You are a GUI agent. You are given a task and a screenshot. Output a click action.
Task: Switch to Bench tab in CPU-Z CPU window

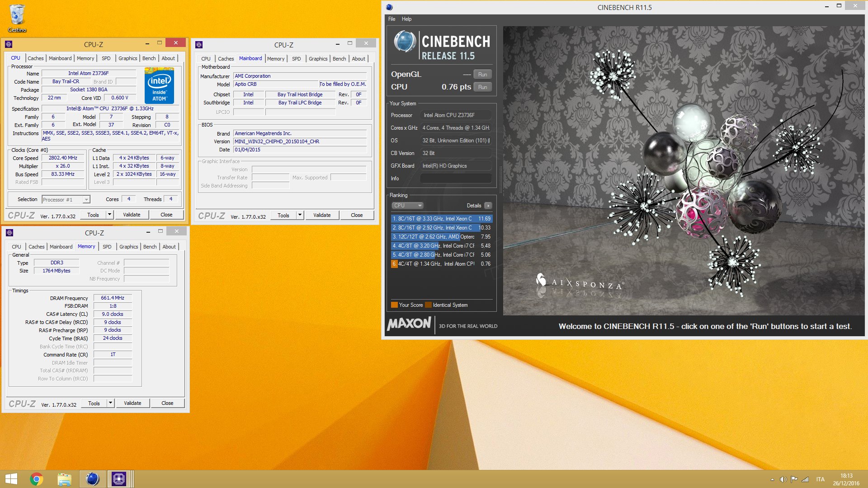(x=149, y=58)
